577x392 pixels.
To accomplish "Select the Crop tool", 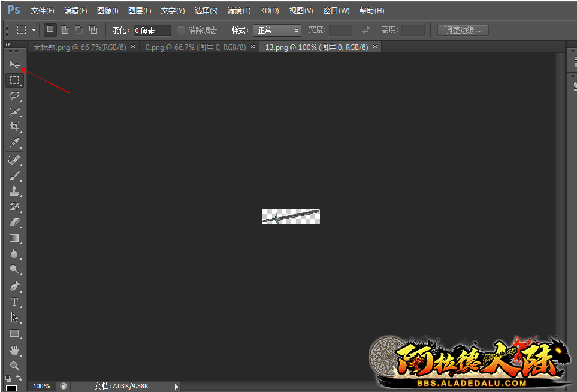I will pos(14,127).
